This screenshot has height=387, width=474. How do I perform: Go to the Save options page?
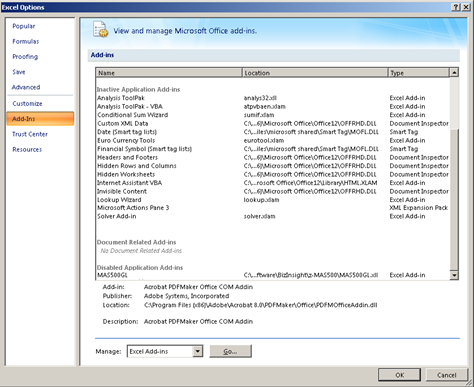pos(19,72)
